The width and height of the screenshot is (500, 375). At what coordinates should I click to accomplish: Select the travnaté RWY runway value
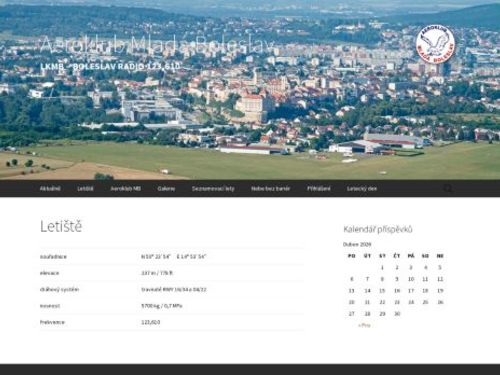click(x=174, y=289)
